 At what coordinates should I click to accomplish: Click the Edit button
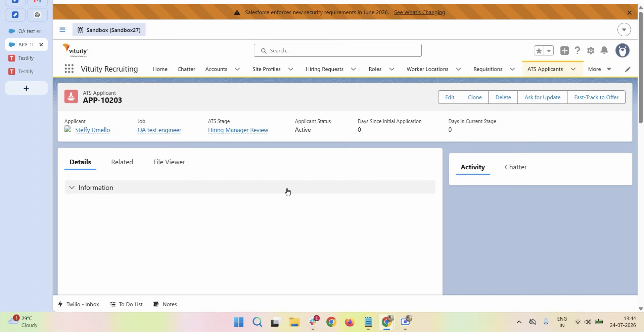point(450,97)
